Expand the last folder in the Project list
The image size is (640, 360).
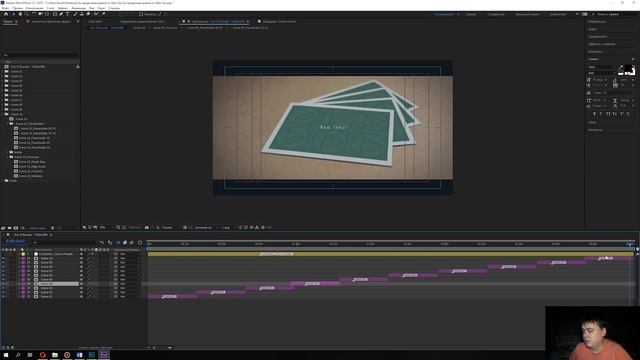click(x=2, y=180)
